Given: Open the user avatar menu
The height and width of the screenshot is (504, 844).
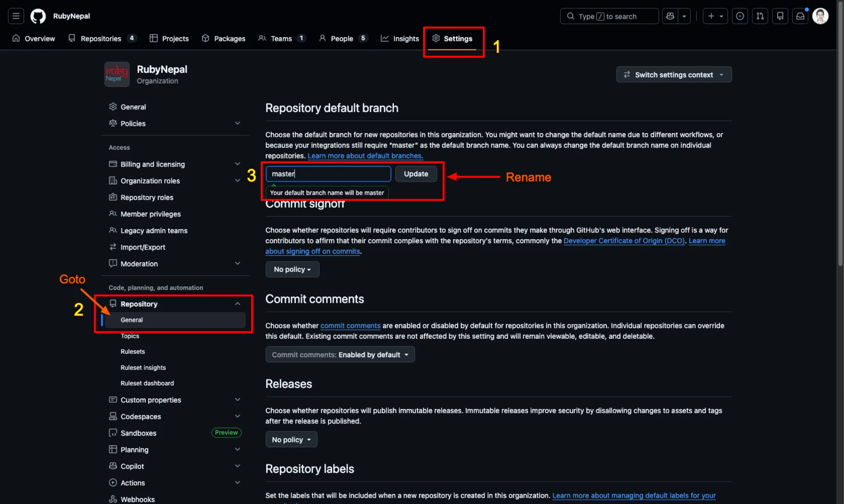Looking at the screenshot, I should pyautogui.click(x=820, y=16).
